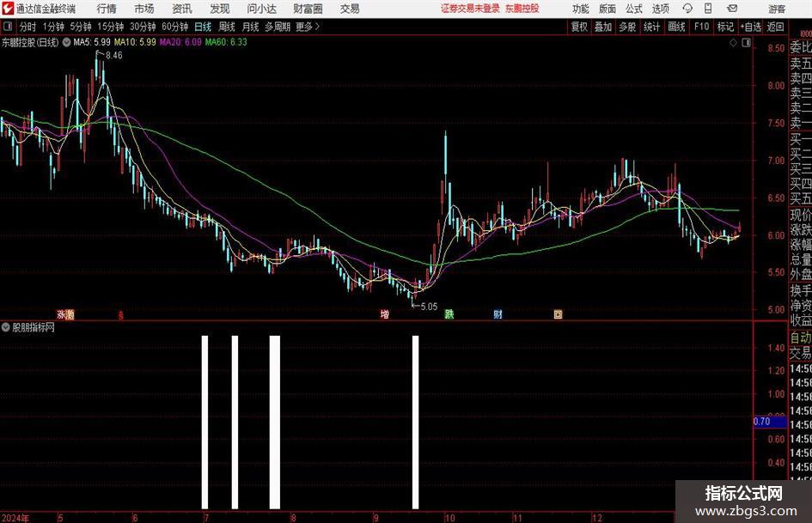Switch to 30分钟 period tab
This screenshot has height=523, width=812.
[143, 27]
